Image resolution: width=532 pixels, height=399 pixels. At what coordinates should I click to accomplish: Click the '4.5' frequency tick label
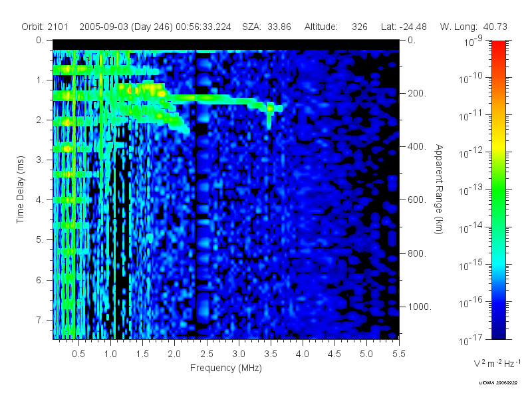[334, 354]
